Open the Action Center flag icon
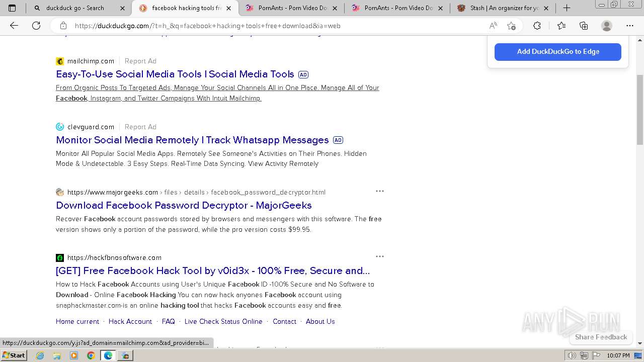The width and height of the screenshot is (644, 362). tap(596, 355)
